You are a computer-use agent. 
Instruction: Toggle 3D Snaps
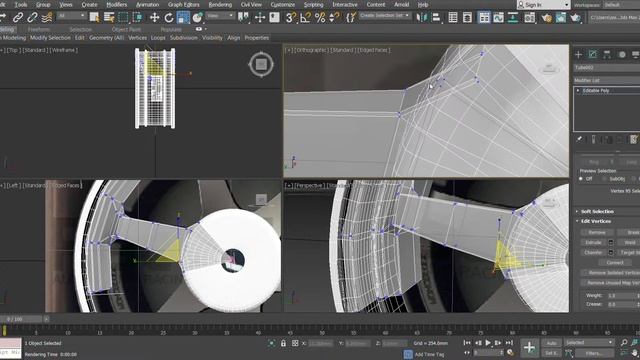pyautogui.click(x=290, y=17)
